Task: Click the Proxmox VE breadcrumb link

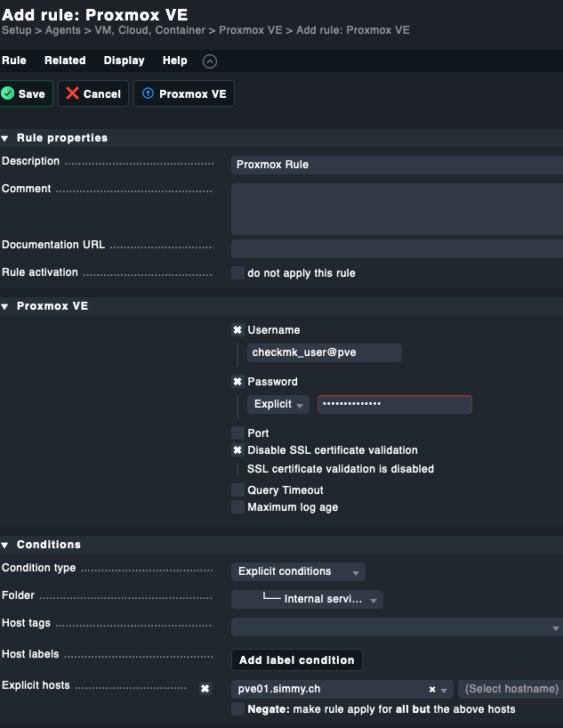Action: 251,30
